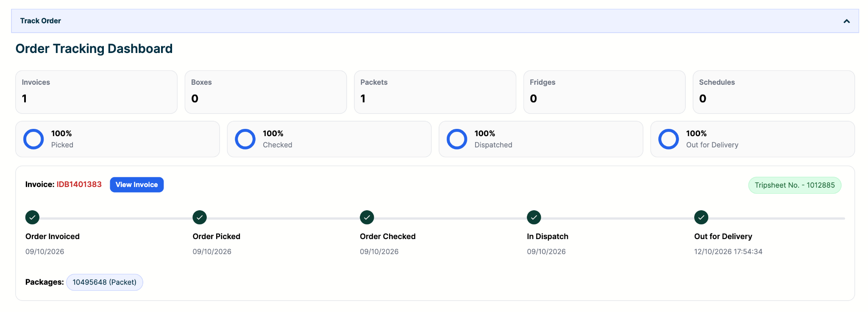Click the Out for Delivery progress ring
The height and width of the screenshot is (312, 868).
(x=668, y=139)
